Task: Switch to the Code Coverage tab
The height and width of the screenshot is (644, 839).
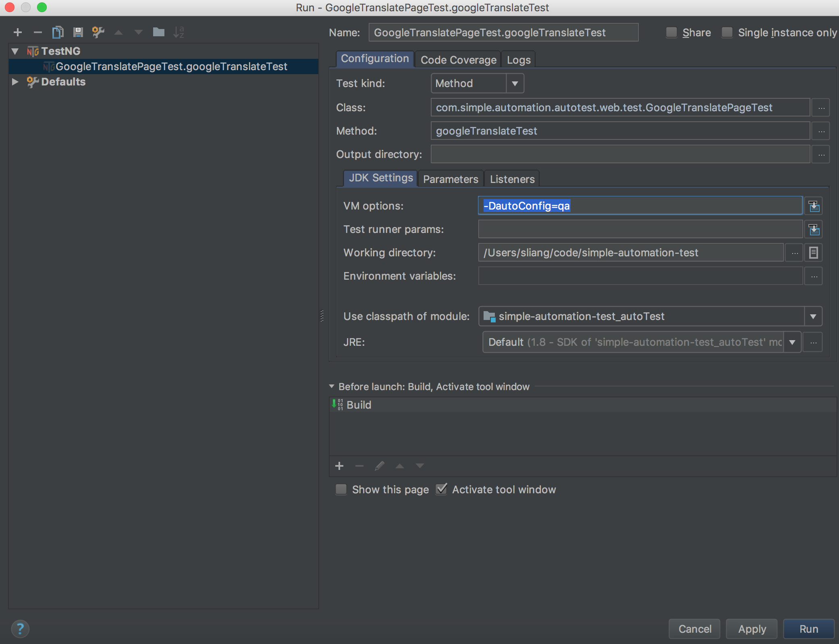Action: (457, 60)
